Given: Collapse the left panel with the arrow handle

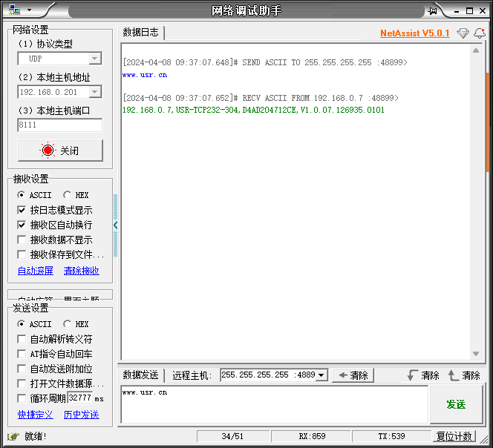Looking at the screenshot, I should [115, 225].
